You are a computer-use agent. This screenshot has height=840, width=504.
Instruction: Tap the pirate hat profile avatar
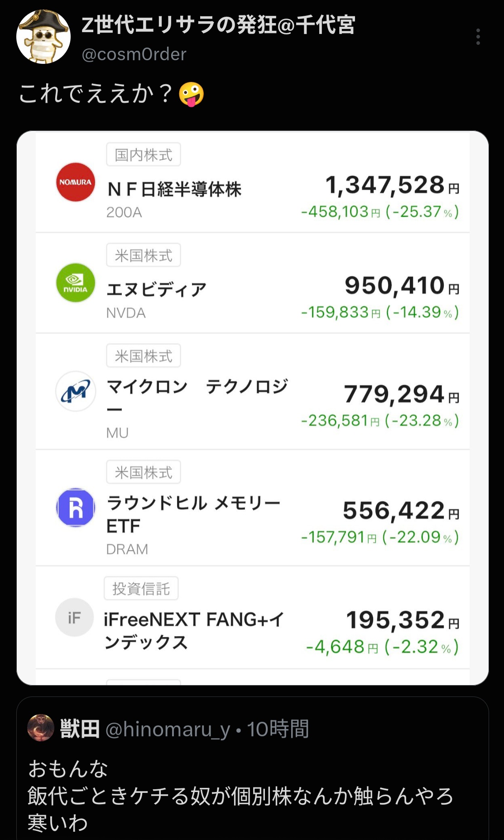pyautogui.click(x=43, y=37)
